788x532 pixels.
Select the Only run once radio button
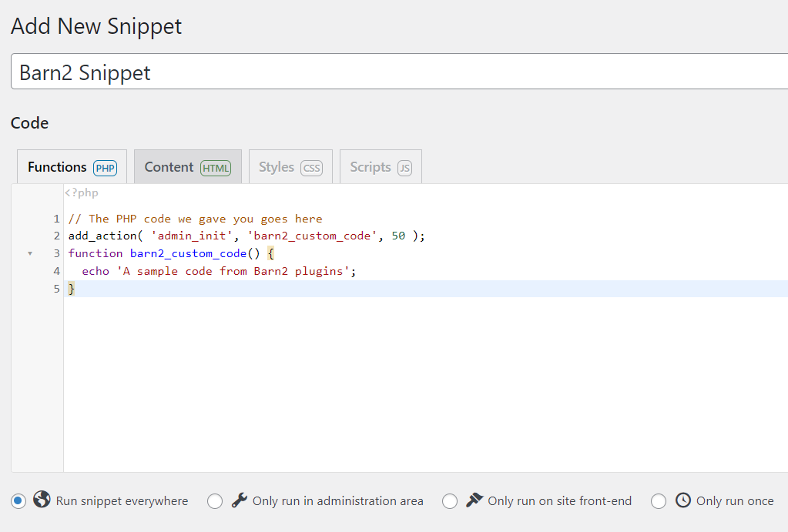[x=659, y=501]
